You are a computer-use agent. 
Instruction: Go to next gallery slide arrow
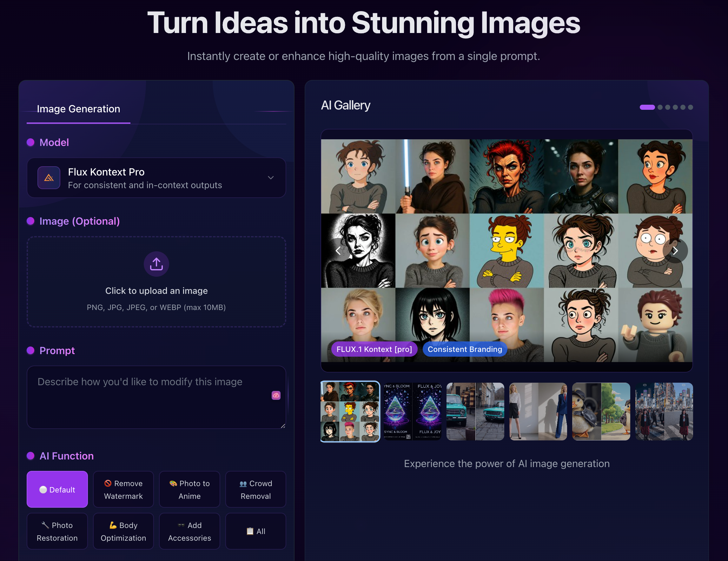[x=675, y=251]
